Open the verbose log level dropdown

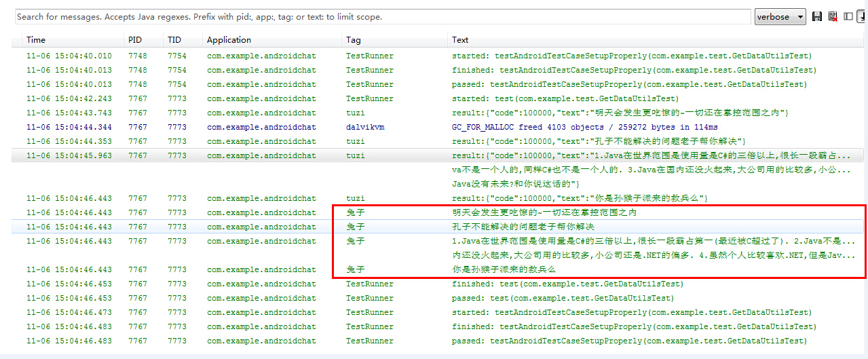(780, 16)
